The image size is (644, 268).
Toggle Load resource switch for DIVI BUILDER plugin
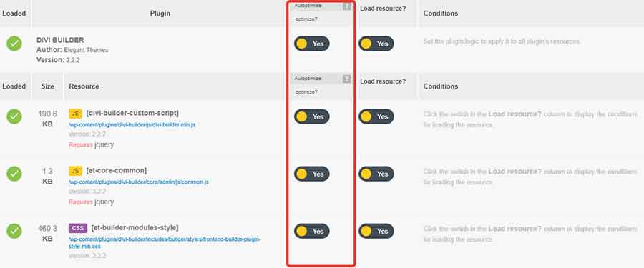(376, 44)
